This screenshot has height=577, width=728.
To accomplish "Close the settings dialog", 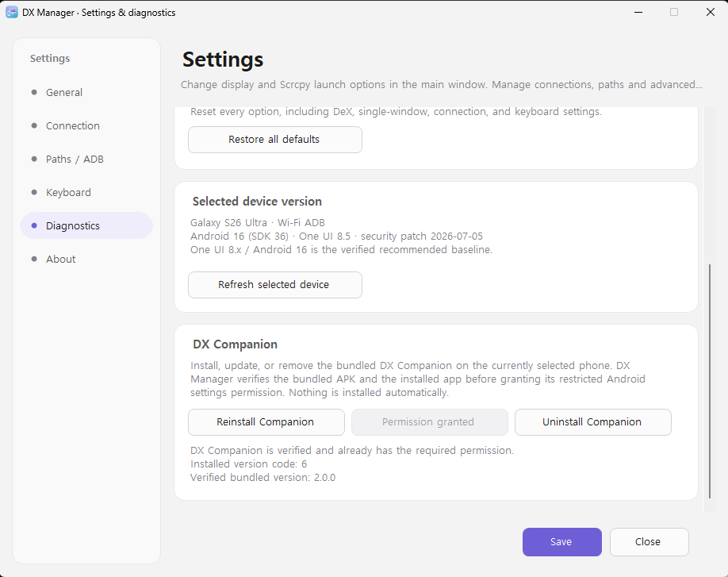I will click(649, 542).
